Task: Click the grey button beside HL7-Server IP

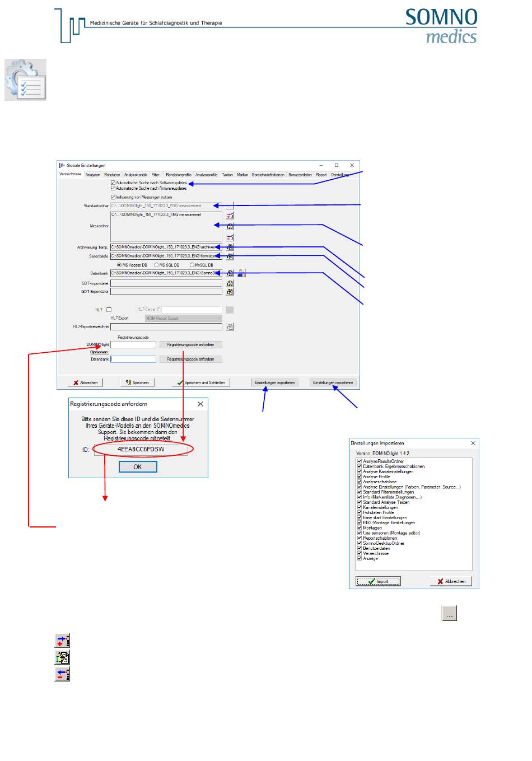Action: click(230, 310)
